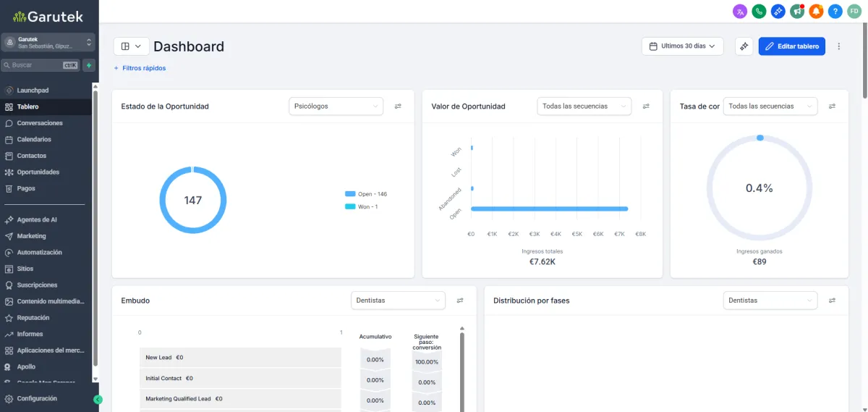Click the Buscar search field
The height and width of the screenshot is (412, 868).
tap(35, 65)
